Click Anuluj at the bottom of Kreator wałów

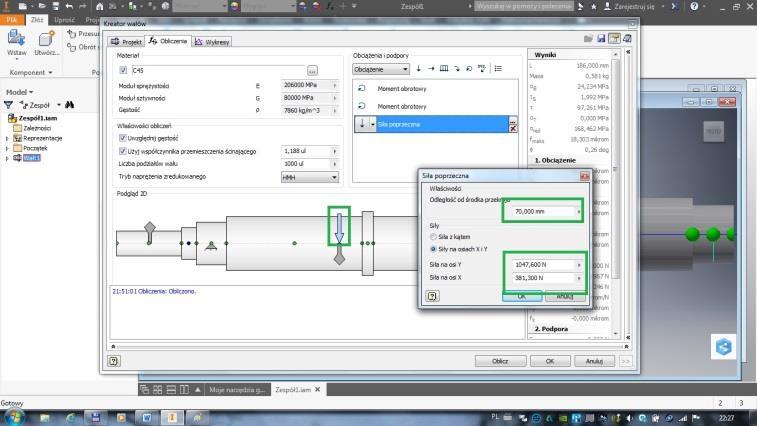pyautogui.click(x=594, y=361)
